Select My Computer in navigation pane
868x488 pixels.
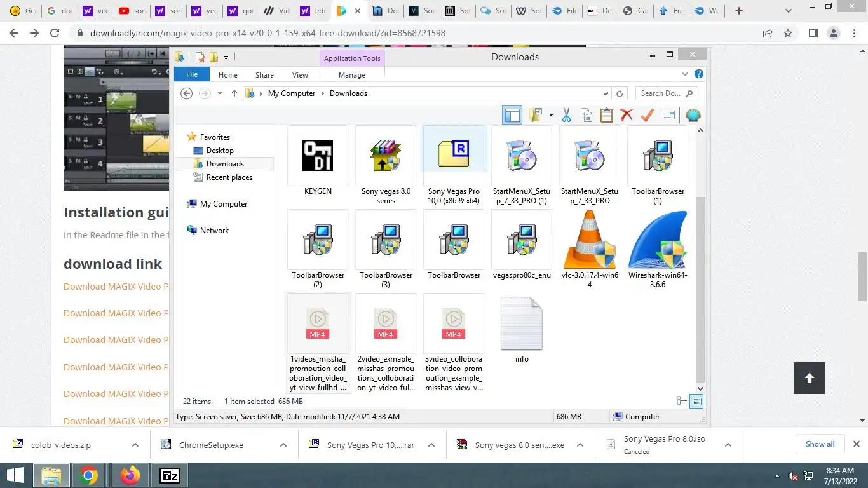click(224, 204)
